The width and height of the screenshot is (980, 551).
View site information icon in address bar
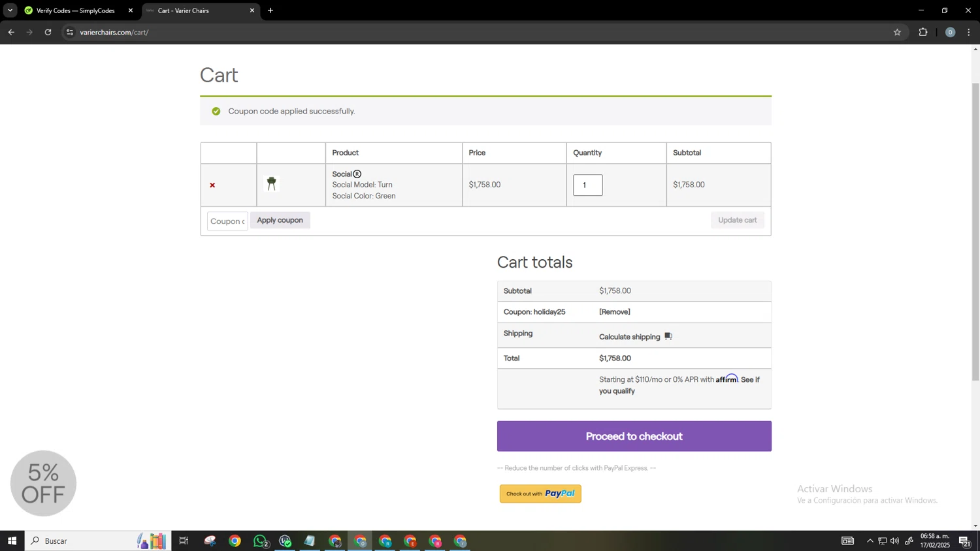click(x=70, y=32)
